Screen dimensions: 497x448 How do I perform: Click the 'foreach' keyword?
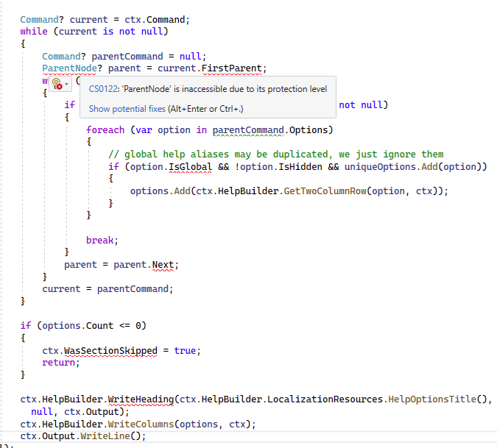click(105, 130)
